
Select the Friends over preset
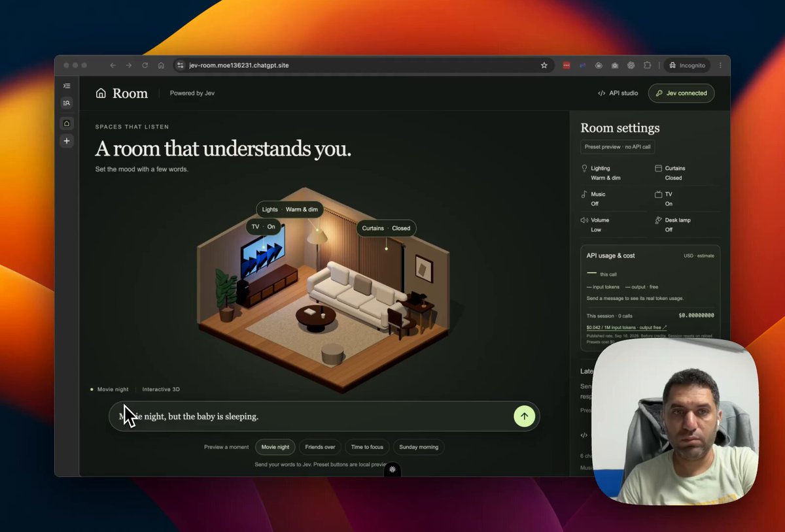tap(320, 447)
